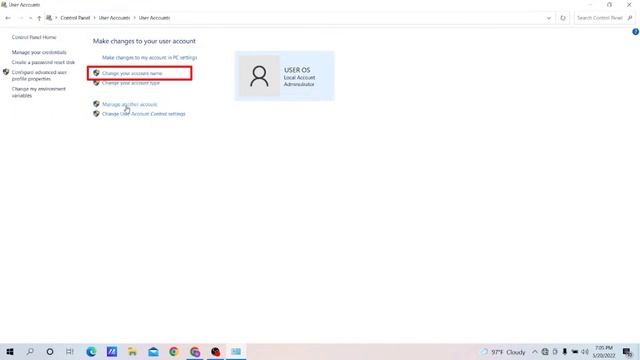Click the Control Panel taskbar button
640x360 pixels.
[236, 351]
